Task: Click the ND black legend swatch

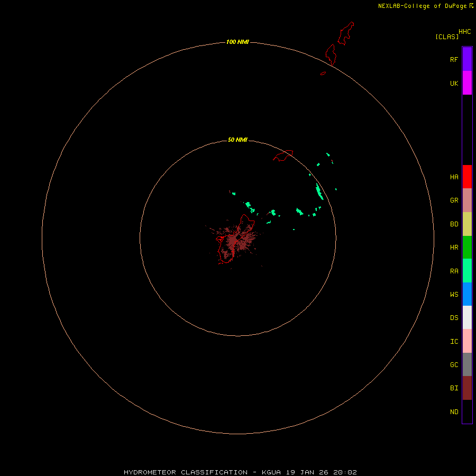Action: (x=467, y=411)
